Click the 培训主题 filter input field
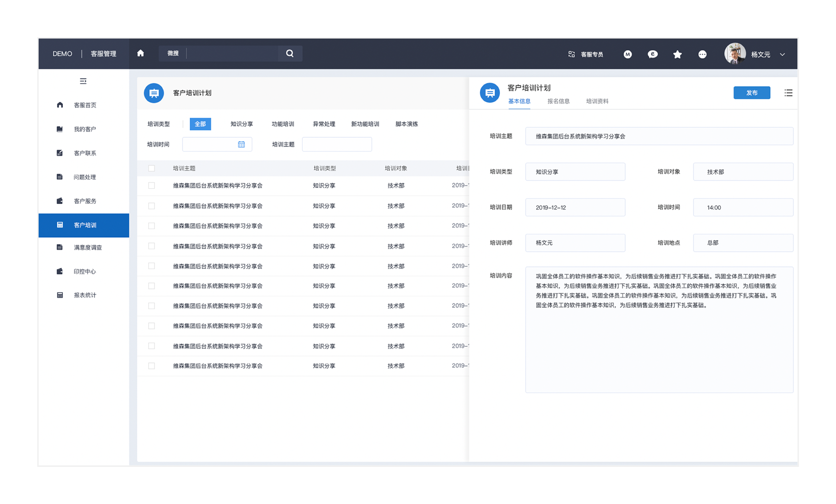This screenshot has height=504, width=836. pos(336,144)
